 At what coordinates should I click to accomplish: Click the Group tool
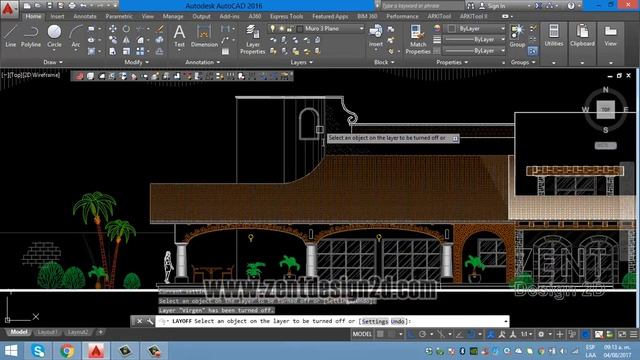(517, 36)
